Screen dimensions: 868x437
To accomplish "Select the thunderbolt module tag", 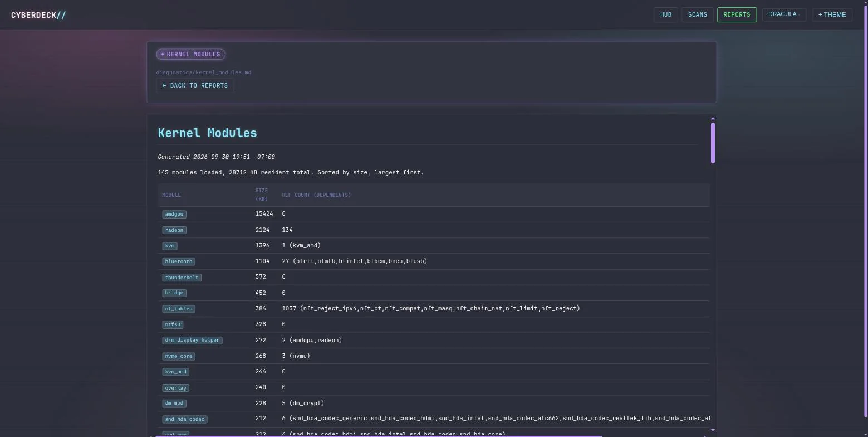I will pyautogui.click(x=182, y=278).
